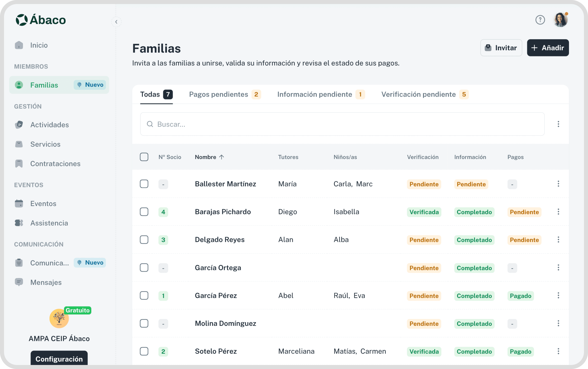Open row actions for Barajas Pichardo
This screenshot has width=588, height=369.
558,212
